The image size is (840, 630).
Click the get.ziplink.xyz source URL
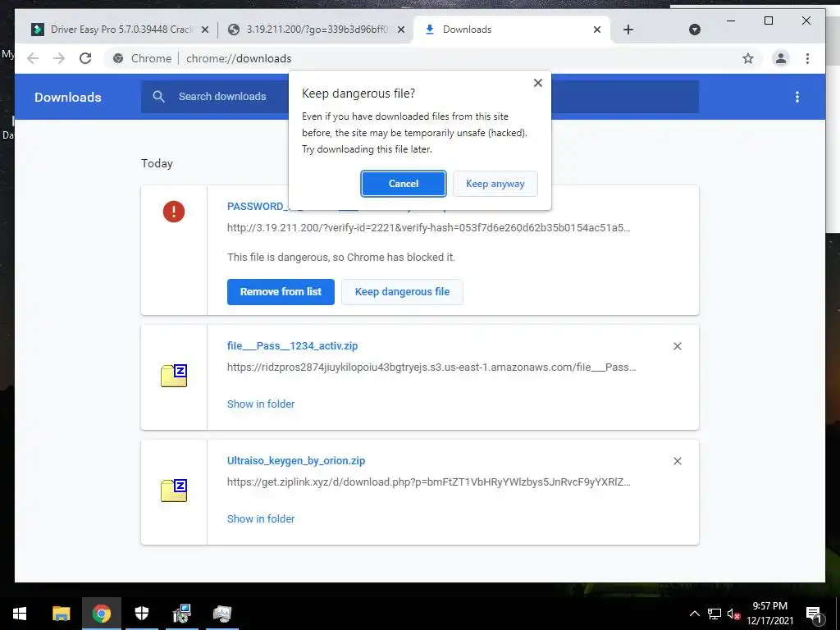pos(428,482)
